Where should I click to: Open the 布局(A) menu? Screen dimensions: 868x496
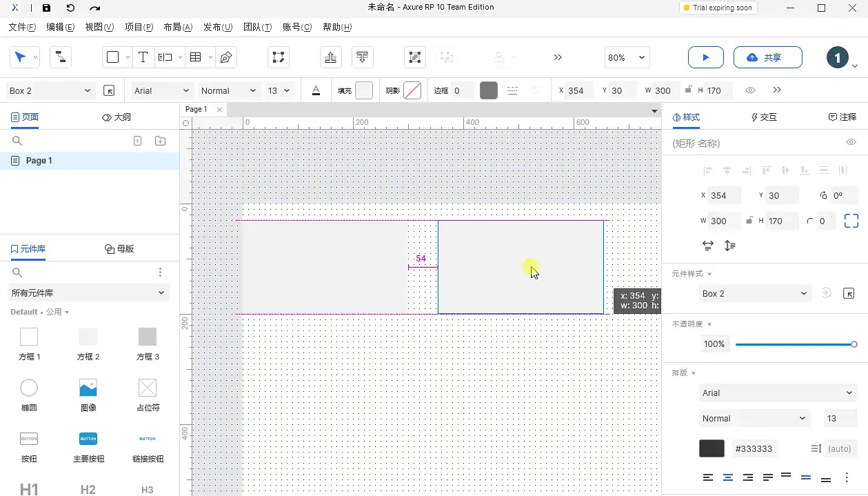[x=178, y=27]
